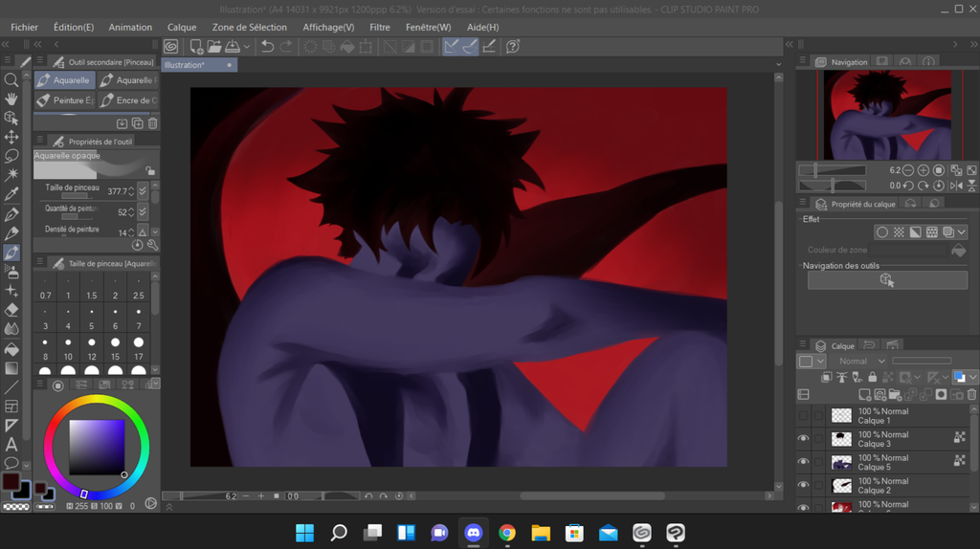Open the Filtre menu
980x549 pixels.
click(380, 27)
